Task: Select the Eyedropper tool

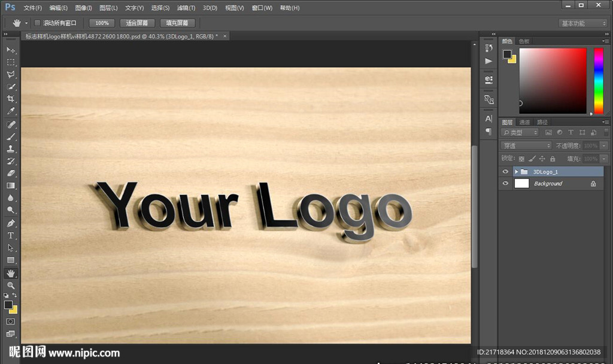Action: 11,111
